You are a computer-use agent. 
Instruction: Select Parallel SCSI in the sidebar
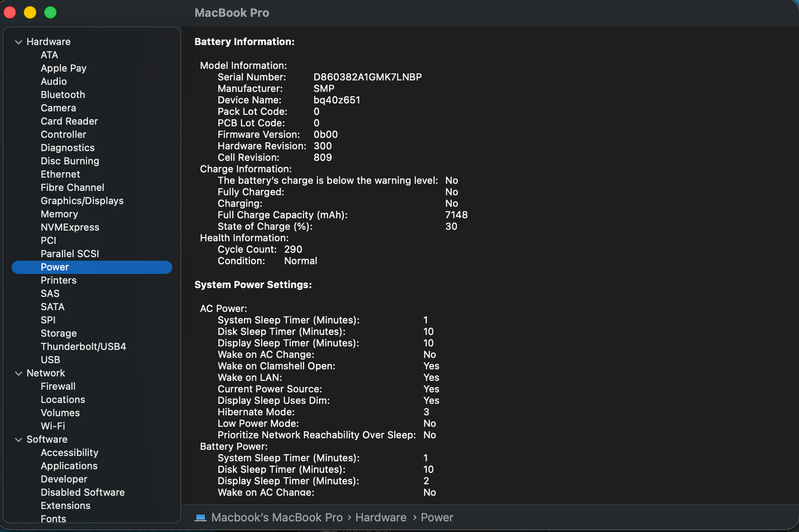tap(70, 254)
